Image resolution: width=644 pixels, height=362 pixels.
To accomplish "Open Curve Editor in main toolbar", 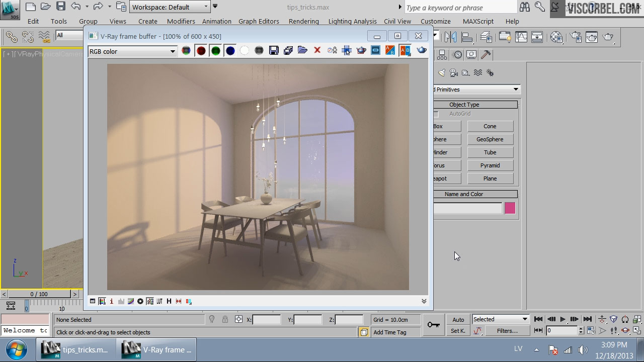I will click(521, 37).
